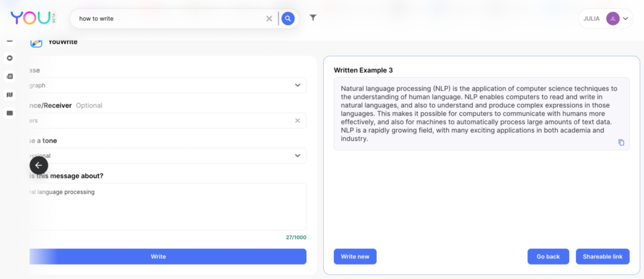
Task: Click the black back arrow circle
Action: pos(38,165)
